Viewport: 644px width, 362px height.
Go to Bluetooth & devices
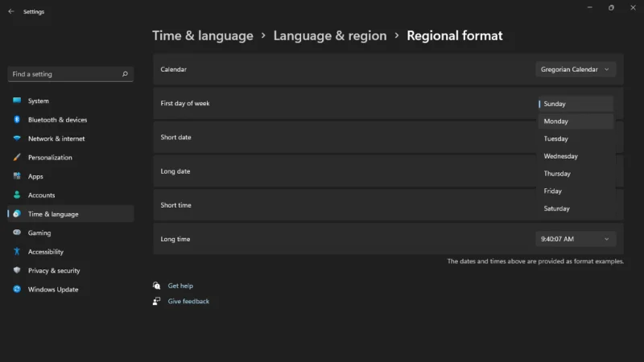[x=71, y=119]
